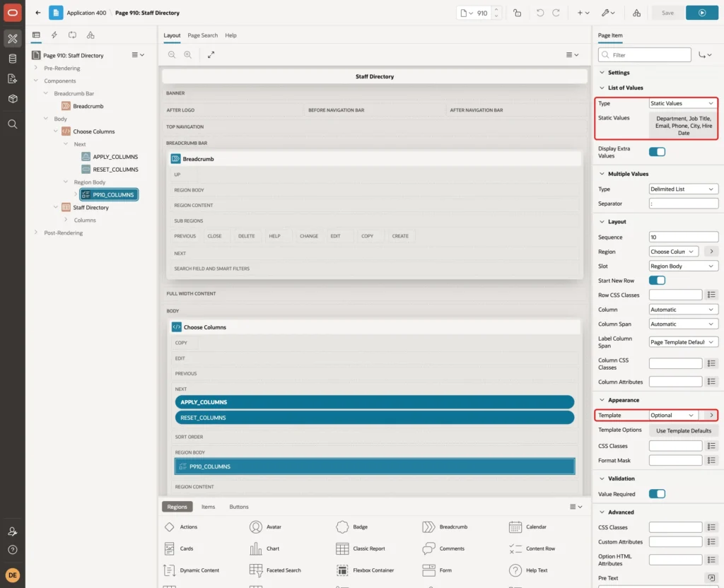Click the property Filter field

point(645,55)
